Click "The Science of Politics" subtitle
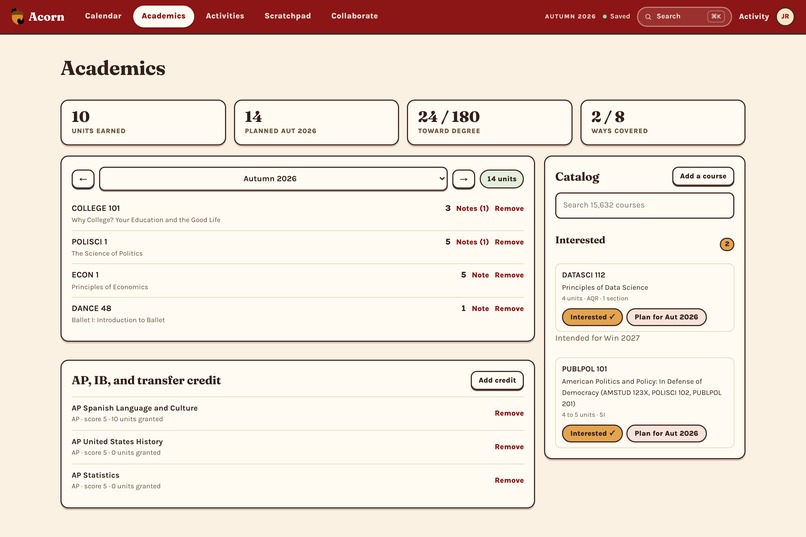This screenshot has width=806, height=537. 107,253
